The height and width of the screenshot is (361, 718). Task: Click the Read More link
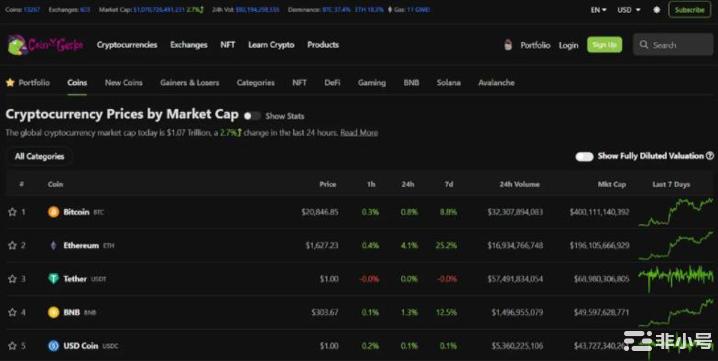(x=359, y=133)
